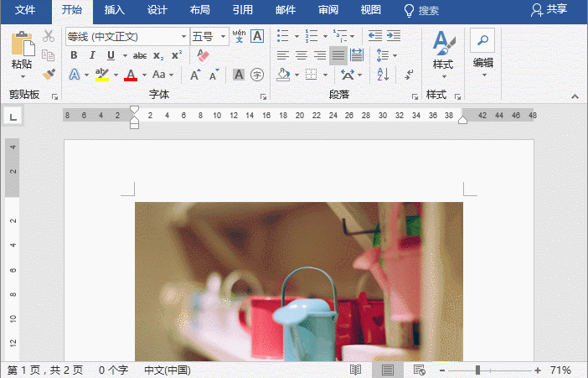Click the bulleted list icon

(283, 36)
